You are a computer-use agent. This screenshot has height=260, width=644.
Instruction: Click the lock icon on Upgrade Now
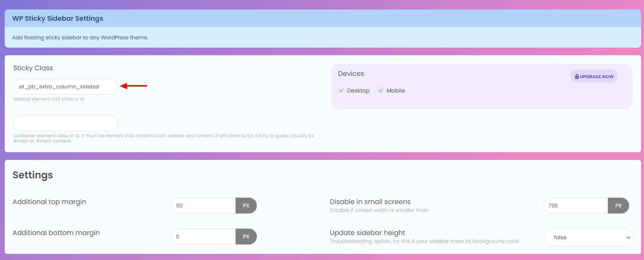pyautogui.click(x=577, y=76)
